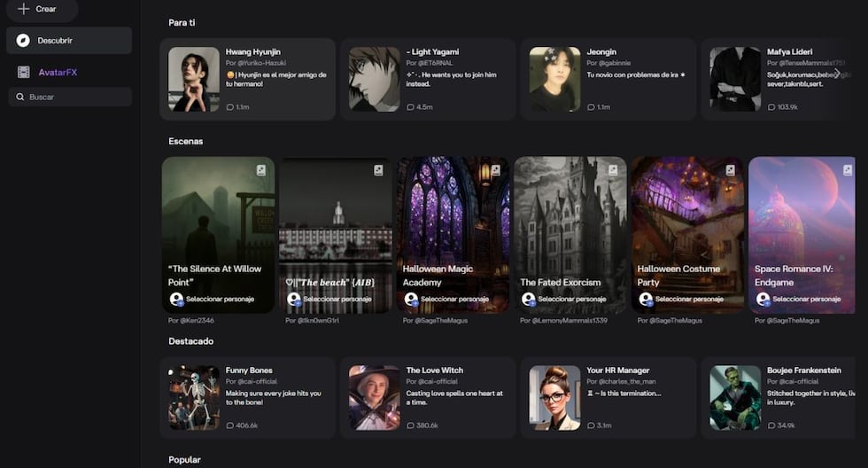The height and width of the screenshot is (468, 868).
Task: Click the plus icon next to Crear
Action: coord(23,9)
